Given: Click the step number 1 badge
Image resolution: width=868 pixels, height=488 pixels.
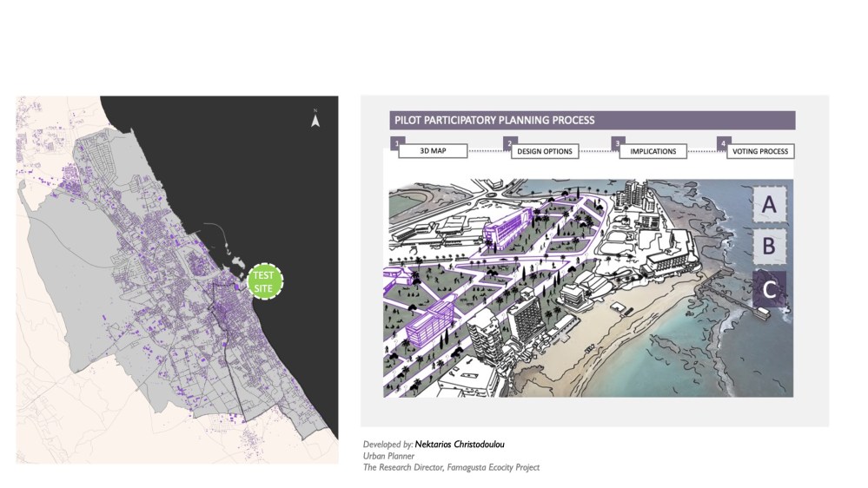Looking at the screenshot, I should pyautogui.click(x=394, y=142).
